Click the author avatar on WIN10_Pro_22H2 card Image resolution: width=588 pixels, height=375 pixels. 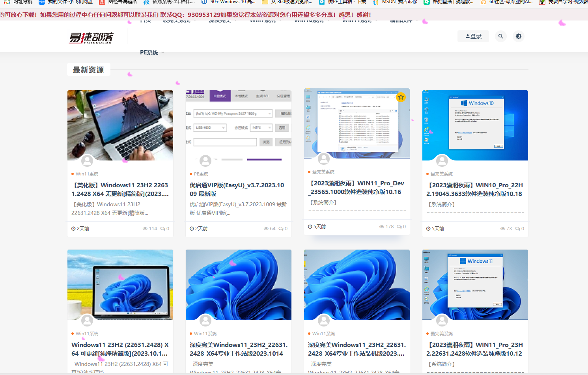[442, 160]
